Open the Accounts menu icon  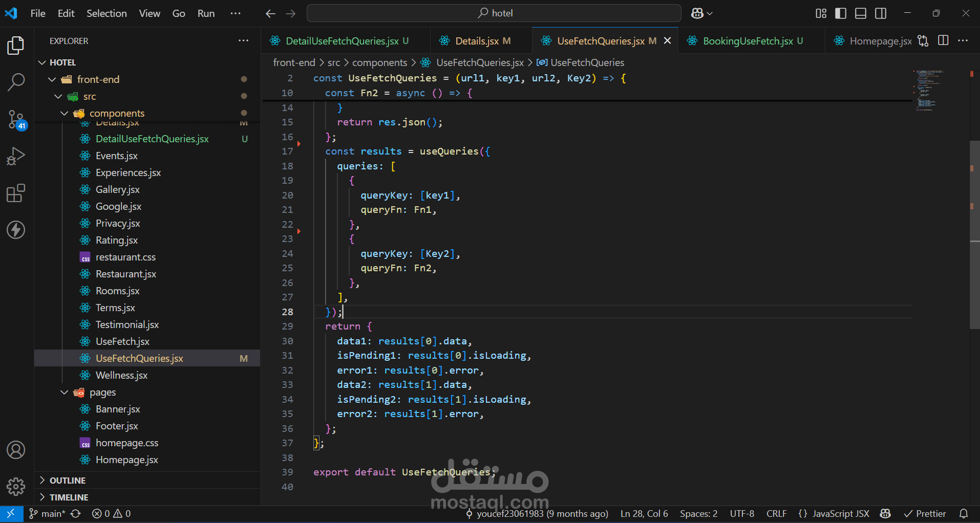coord(16,450)
